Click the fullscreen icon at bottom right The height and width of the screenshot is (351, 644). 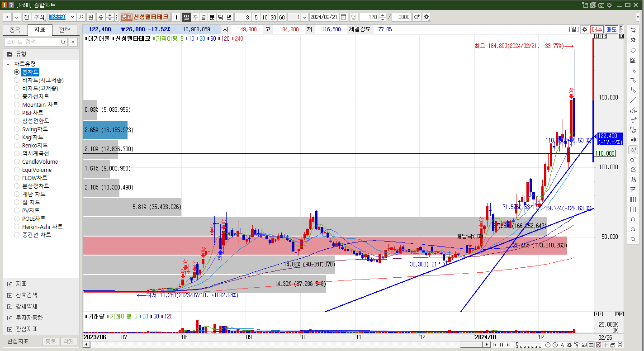[620, 345]
